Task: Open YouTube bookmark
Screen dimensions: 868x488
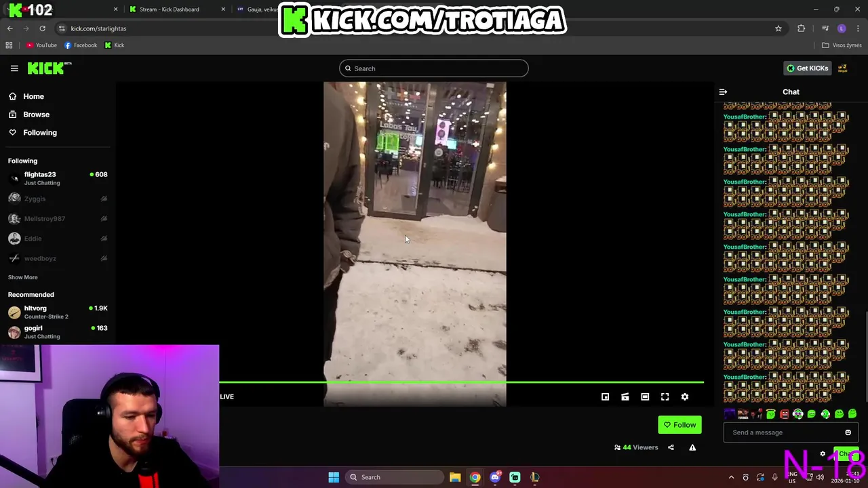Action: click(41, 45)
